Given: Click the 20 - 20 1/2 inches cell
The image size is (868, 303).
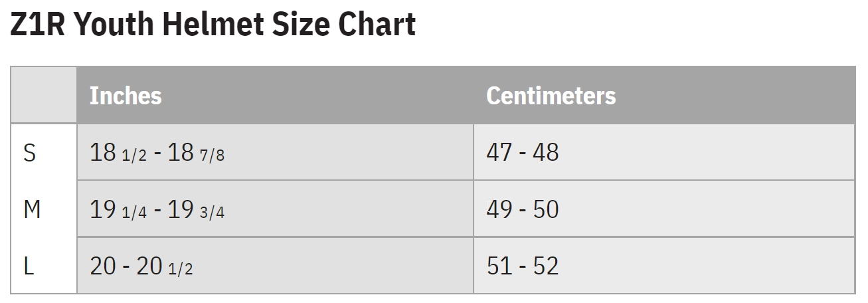Looking at the screenshot, I should click(x=141, y=266).
